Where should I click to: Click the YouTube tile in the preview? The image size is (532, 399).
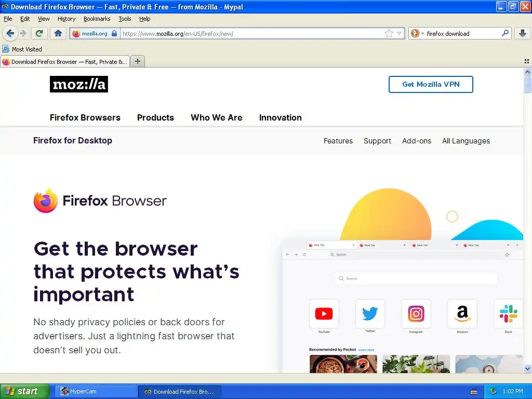pyautogui.click(x=324, y=313)
